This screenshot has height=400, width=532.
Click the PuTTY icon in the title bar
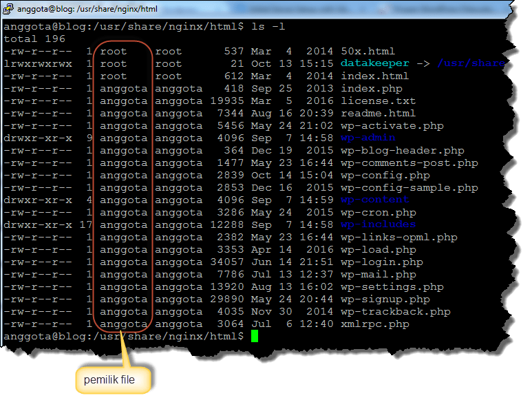tap(8, 9)
